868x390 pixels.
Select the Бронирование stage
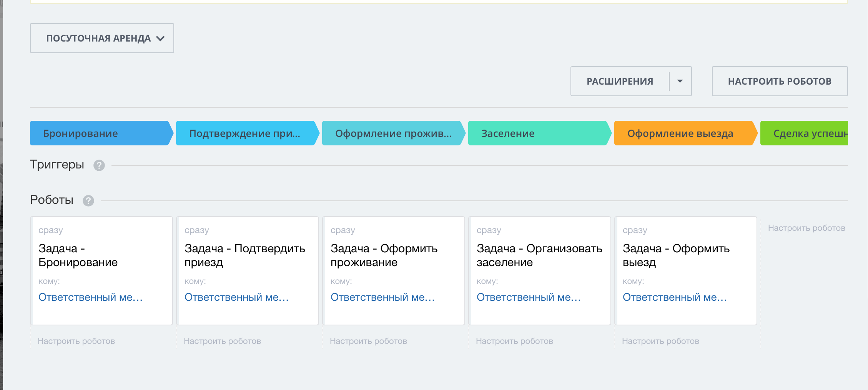pos(100,133)
